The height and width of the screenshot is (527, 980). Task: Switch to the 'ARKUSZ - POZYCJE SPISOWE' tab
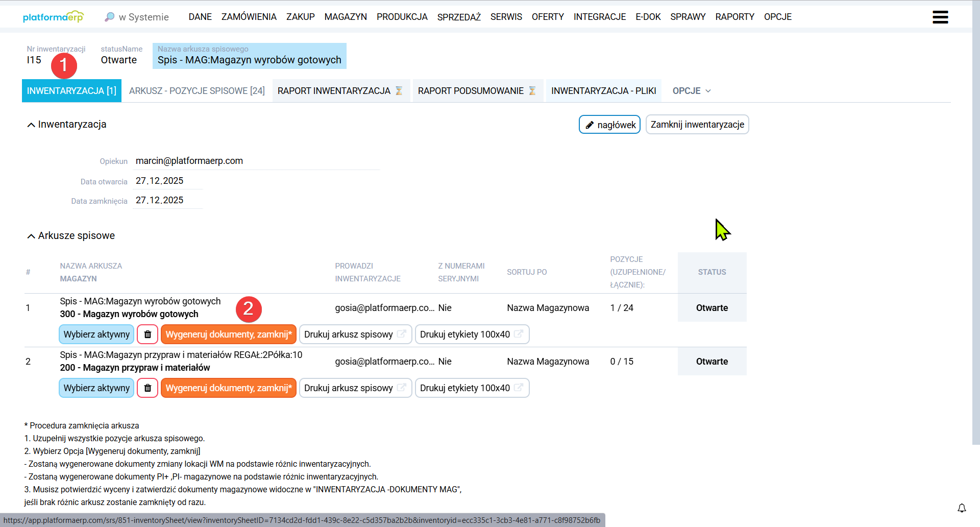pyautogui.click(x=197, y=90)
